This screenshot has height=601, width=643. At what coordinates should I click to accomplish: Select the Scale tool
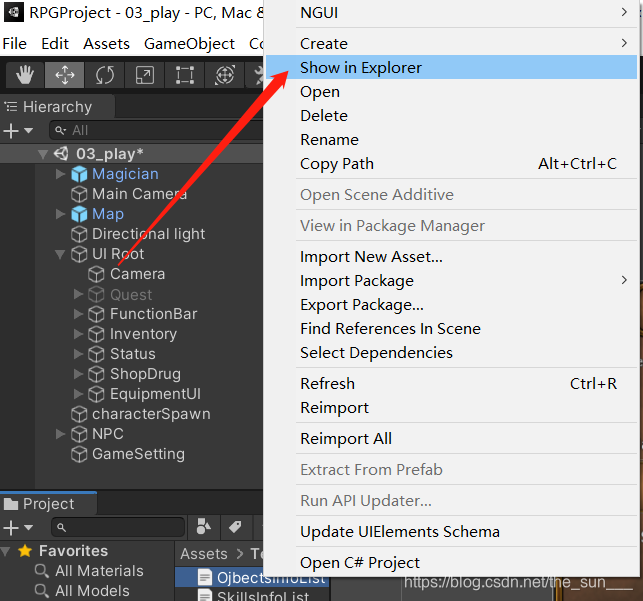tap(144, 75)
